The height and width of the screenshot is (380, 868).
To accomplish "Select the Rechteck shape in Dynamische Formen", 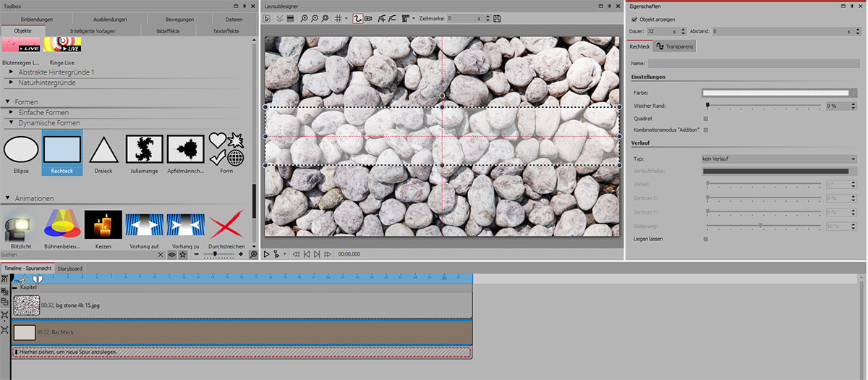I will point(62,149).
